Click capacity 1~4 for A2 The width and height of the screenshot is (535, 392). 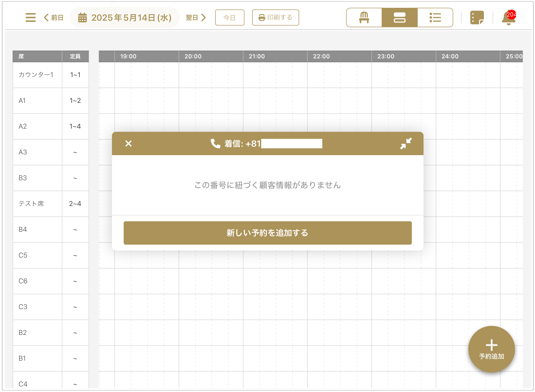[75, 126]
